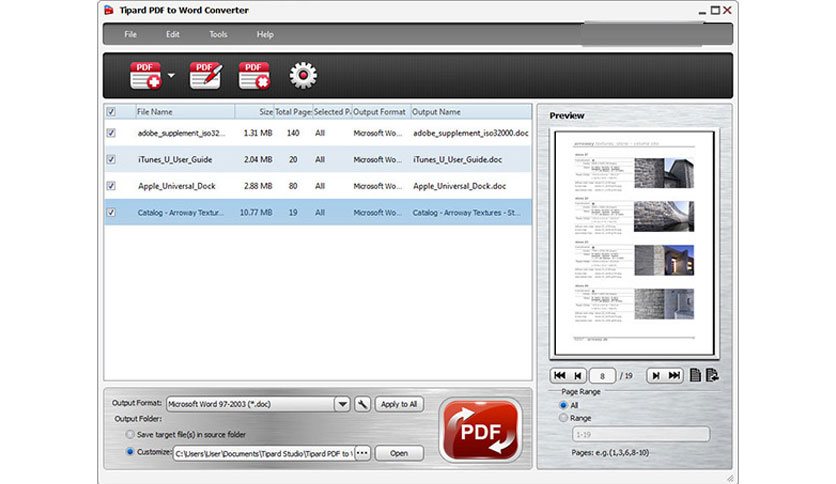Open the Edit menu
The height and width of the screenshot is (484, 836).
coord(172,34)
